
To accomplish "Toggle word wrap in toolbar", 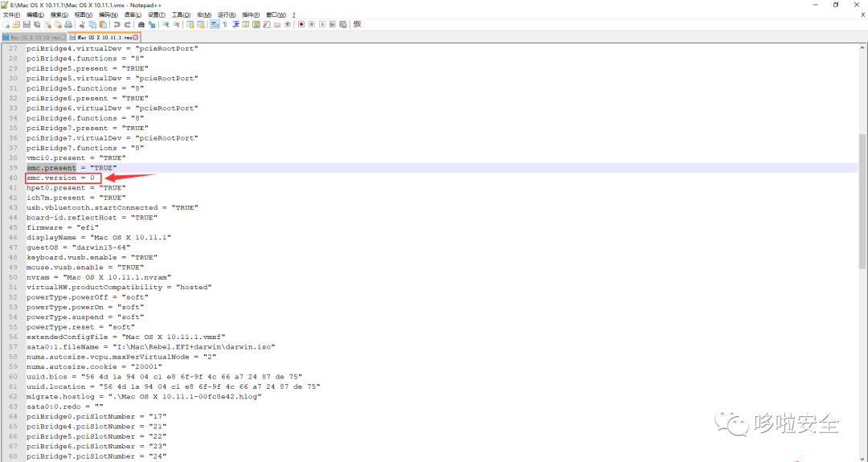I will 215,24.
